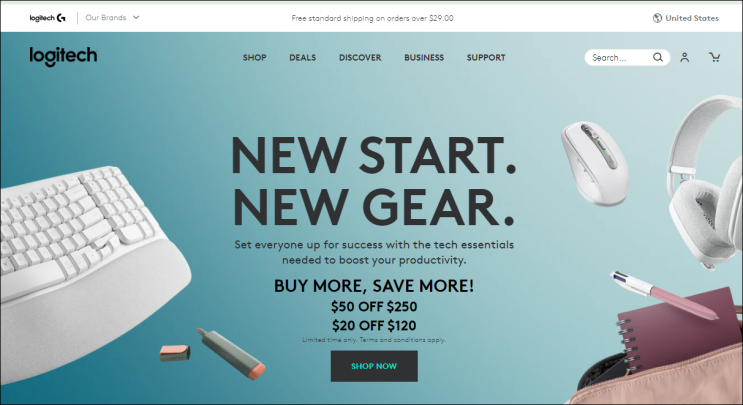Viewport: 743px width, 405px height.
Task: Click the main logitech logo
Action: pos(63,56)
